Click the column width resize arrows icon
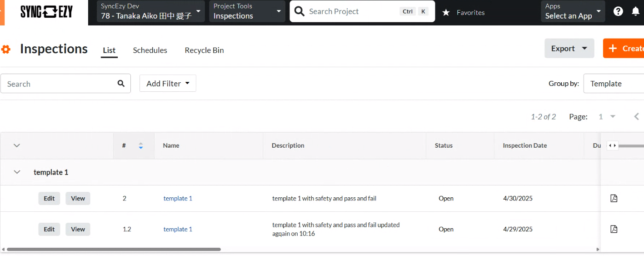Image resolution: width=644 pixels, height=260 pixels. click(612, 145)
